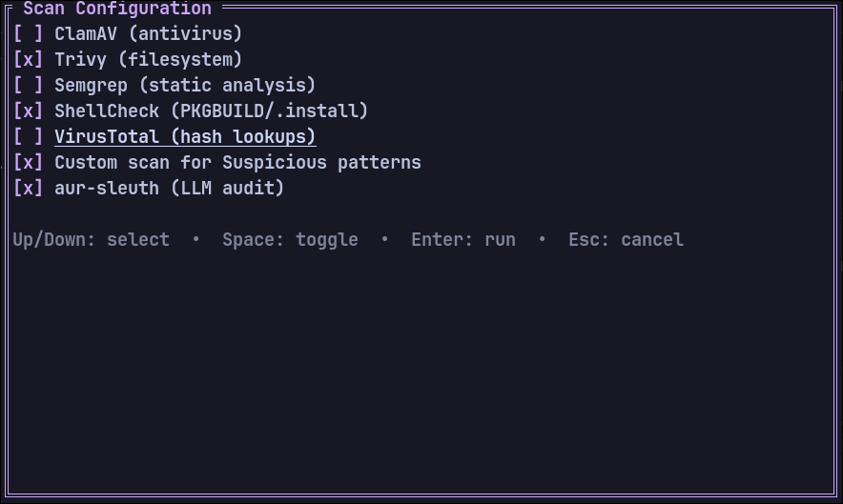The image size is (843, 504).
Task: Turn off the aur-sleuth checkbox
Action: [28, 189]
